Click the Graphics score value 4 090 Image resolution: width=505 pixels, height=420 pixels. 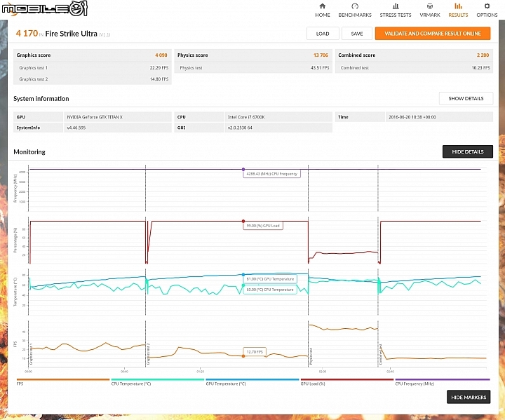161,55
